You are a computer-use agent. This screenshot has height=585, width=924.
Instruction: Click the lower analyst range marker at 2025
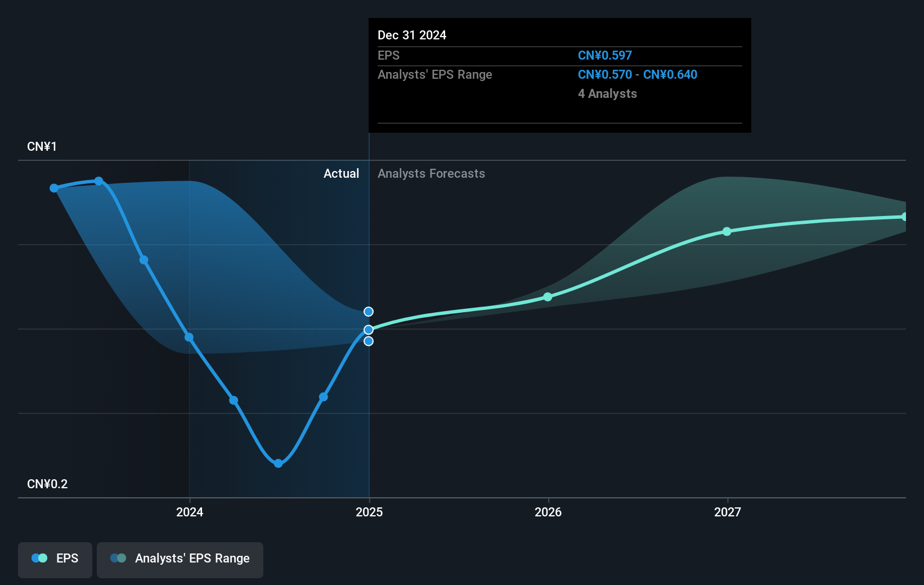click(369, 341)
